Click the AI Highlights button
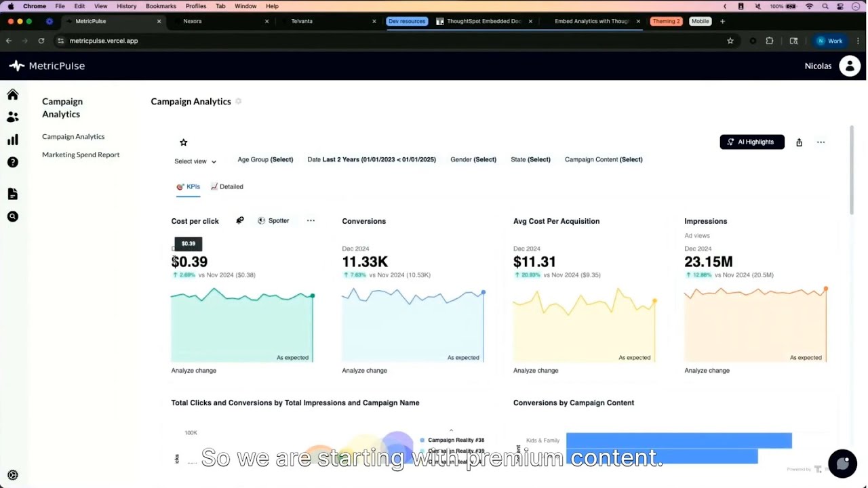The width and height of the screenshot is (868, 488). 752,142
